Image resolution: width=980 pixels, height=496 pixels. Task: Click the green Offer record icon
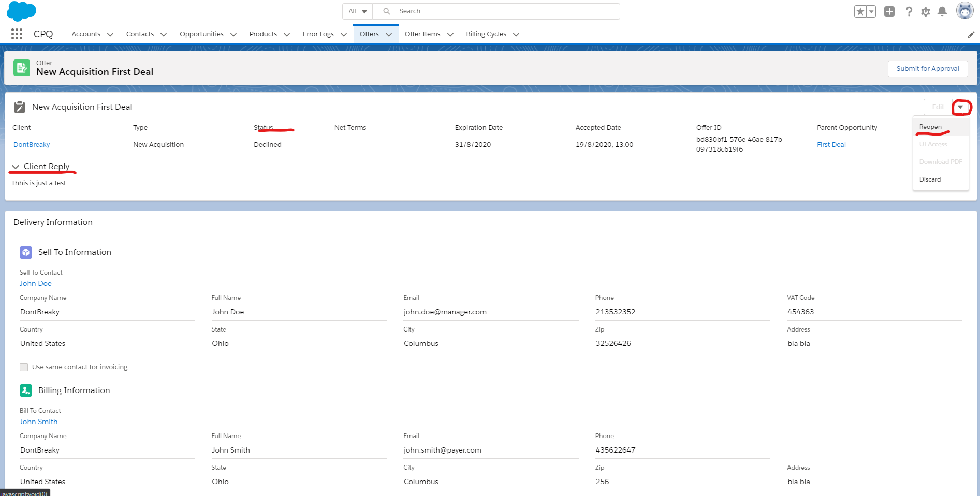click(x=22, y=68)
